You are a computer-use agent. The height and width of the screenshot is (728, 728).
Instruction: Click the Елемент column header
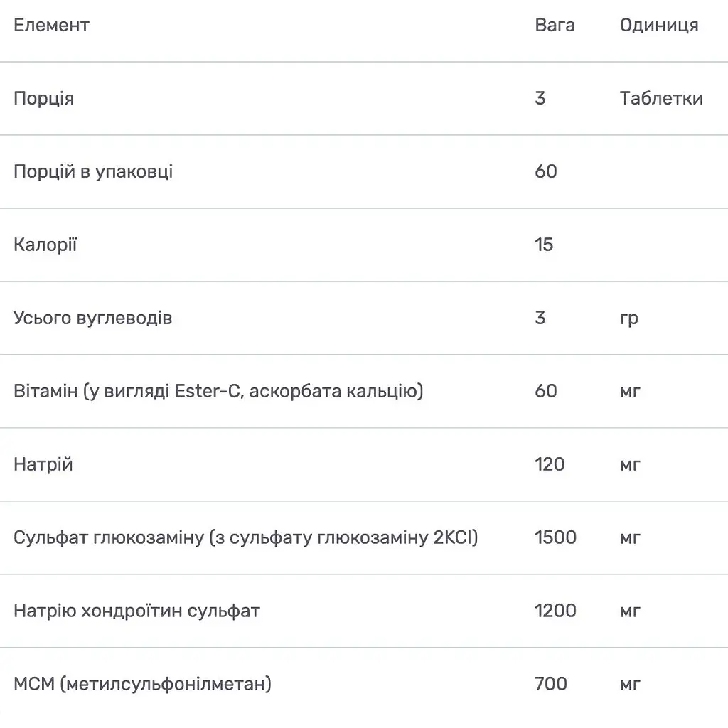click(51, 26)
